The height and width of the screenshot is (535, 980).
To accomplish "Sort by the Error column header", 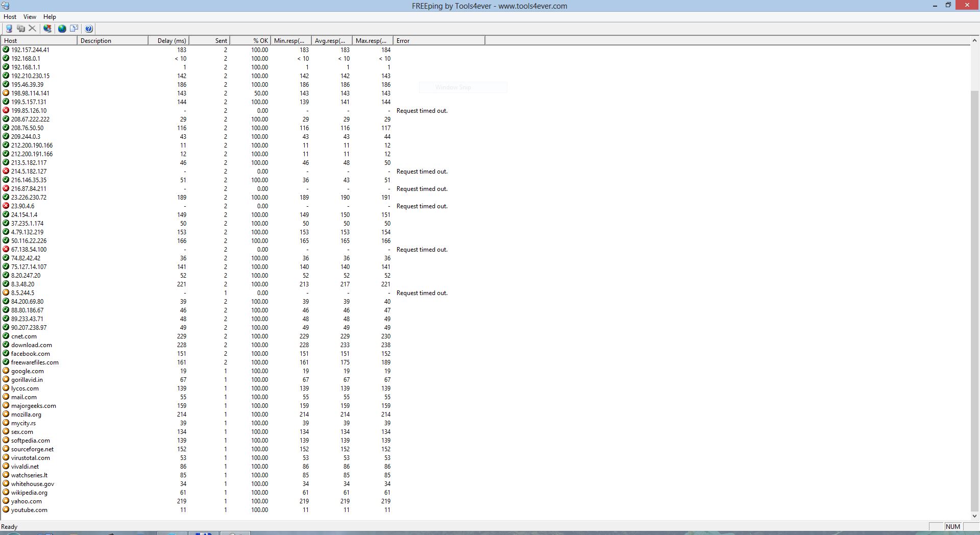I will coord(439,40).
